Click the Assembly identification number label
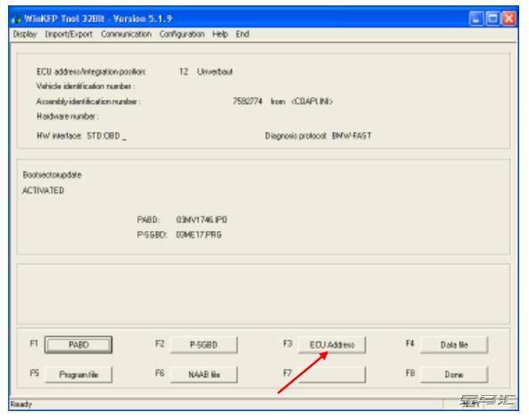Viewport: 529px width, 420px height. (x=88, y=101)
